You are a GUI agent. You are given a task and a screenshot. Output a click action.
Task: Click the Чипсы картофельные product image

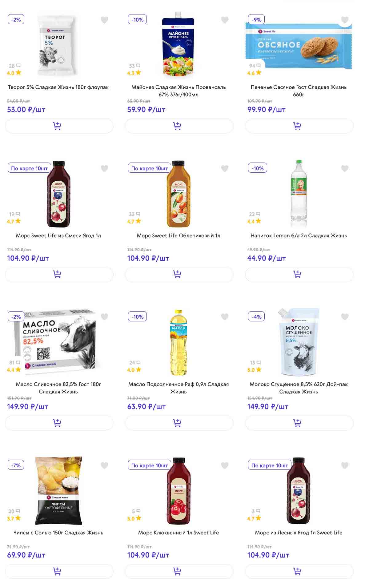[58, 490]
